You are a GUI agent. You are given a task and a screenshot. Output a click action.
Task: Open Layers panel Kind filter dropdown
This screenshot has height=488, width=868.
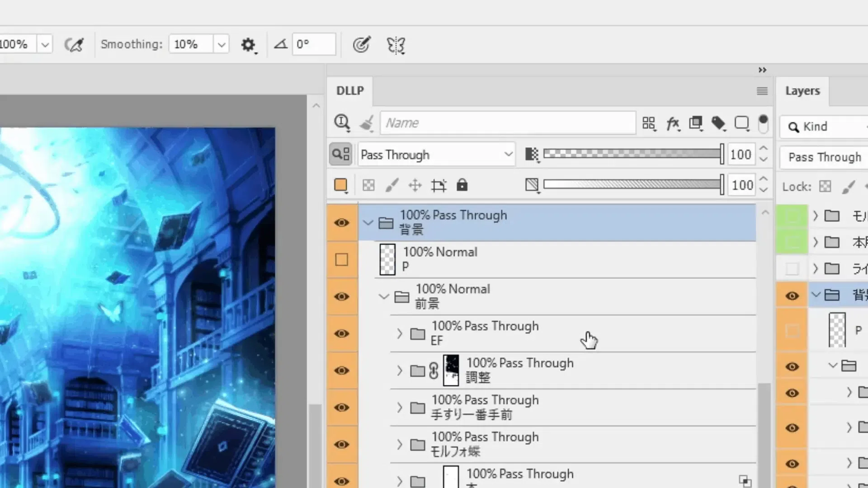(x=825, y=127)
